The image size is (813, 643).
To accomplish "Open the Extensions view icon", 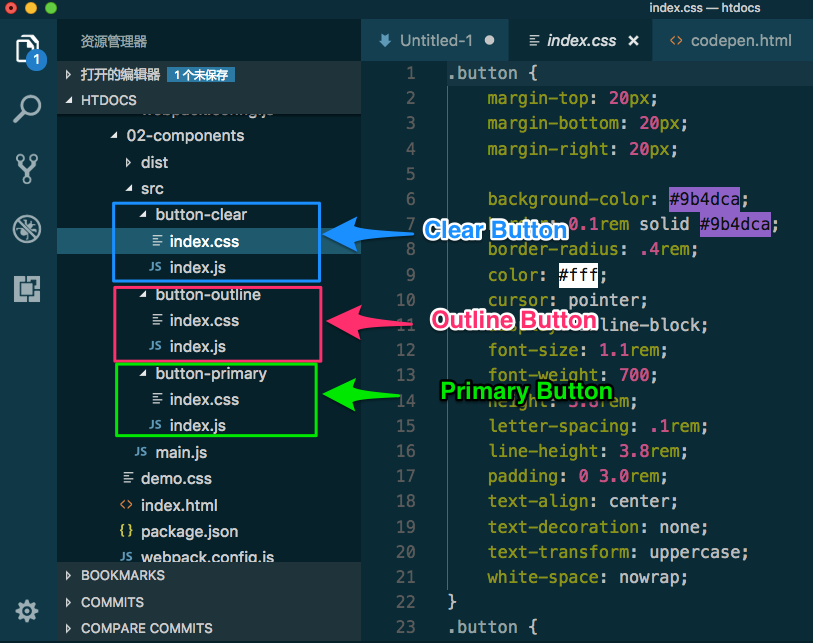I will (x=27, y=288).
